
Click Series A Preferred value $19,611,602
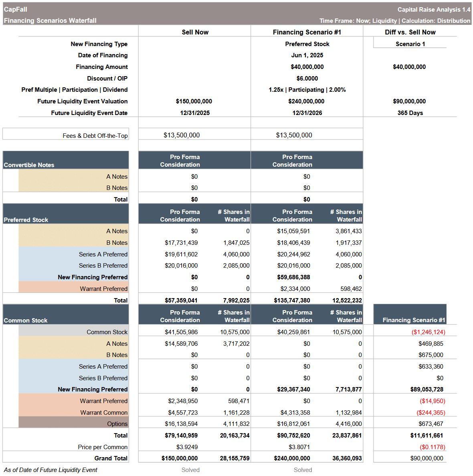tap(181, 254)
